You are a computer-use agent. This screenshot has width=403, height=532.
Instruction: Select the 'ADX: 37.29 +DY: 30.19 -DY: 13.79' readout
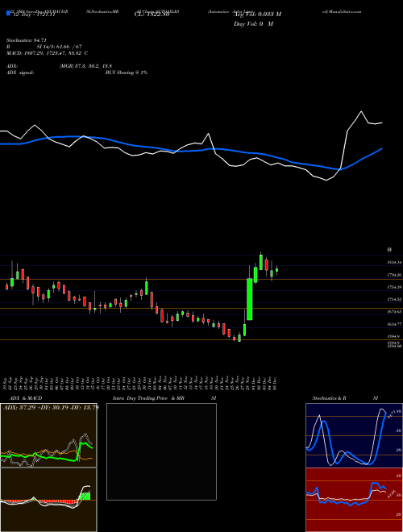coord(50,407)
